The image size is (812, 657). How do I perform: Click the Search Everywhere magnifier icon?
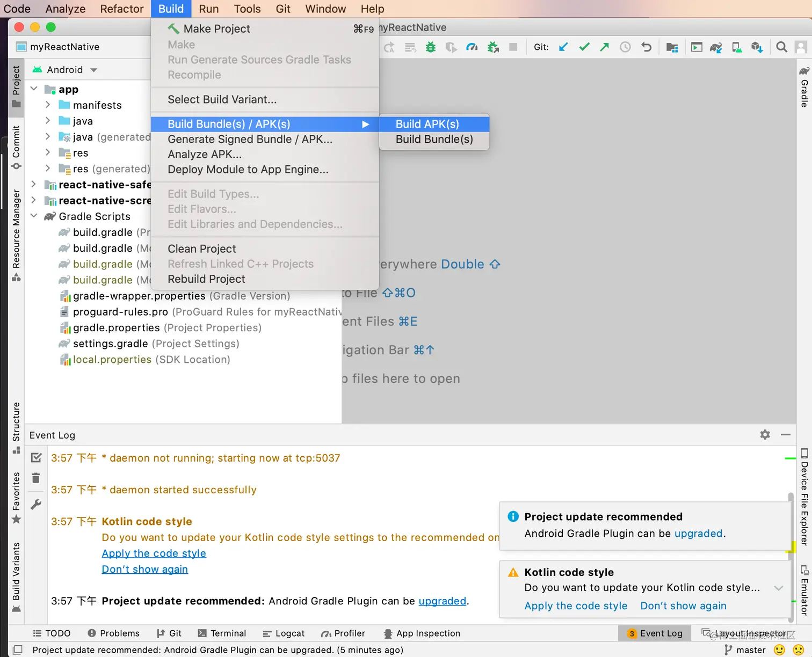tap(782, 47)
